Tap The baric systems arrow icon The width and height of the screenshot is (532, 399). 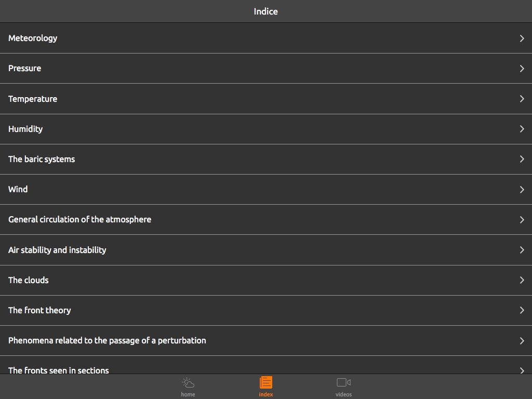click(522, 159)
